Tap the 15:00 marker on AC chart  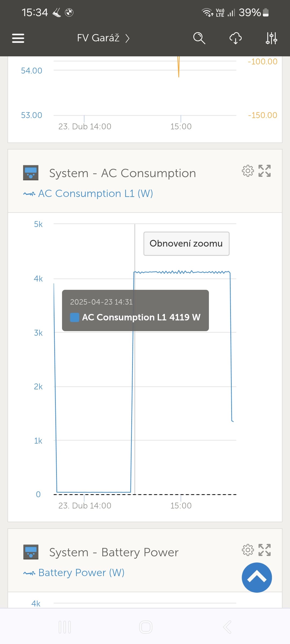[x=181, y=506]
